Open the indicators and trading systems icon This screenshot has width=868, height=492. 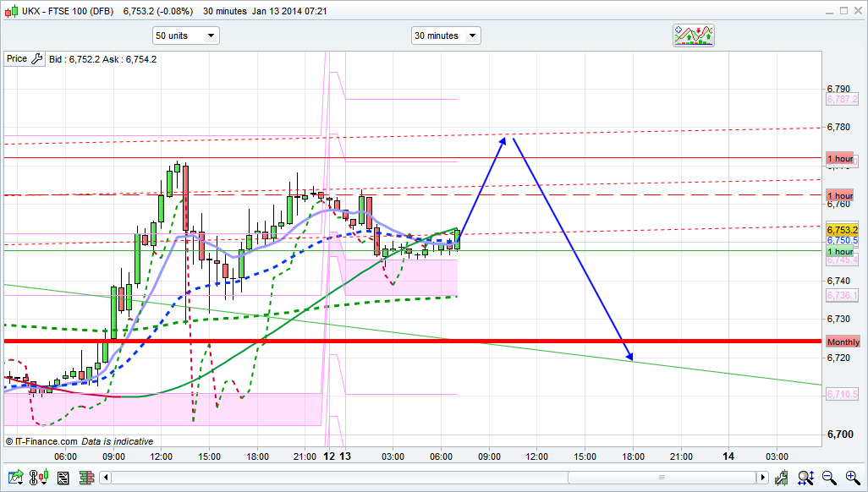694,36
